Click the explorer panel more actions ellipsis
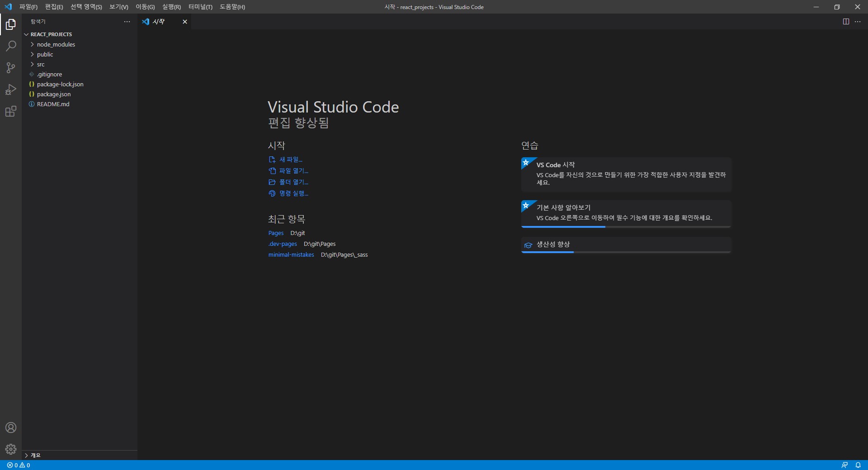Screen dimensions: 868x470 [127, 22]
